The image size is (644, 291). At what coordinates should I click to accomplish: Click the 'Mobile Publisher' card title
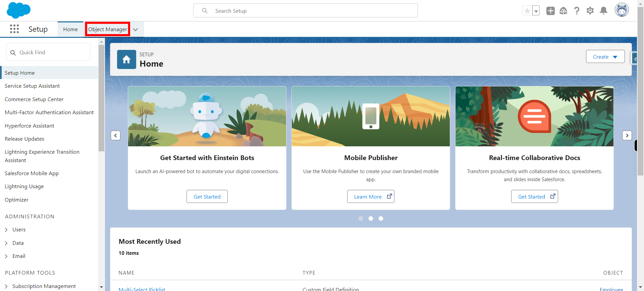(x=371, y=158)
